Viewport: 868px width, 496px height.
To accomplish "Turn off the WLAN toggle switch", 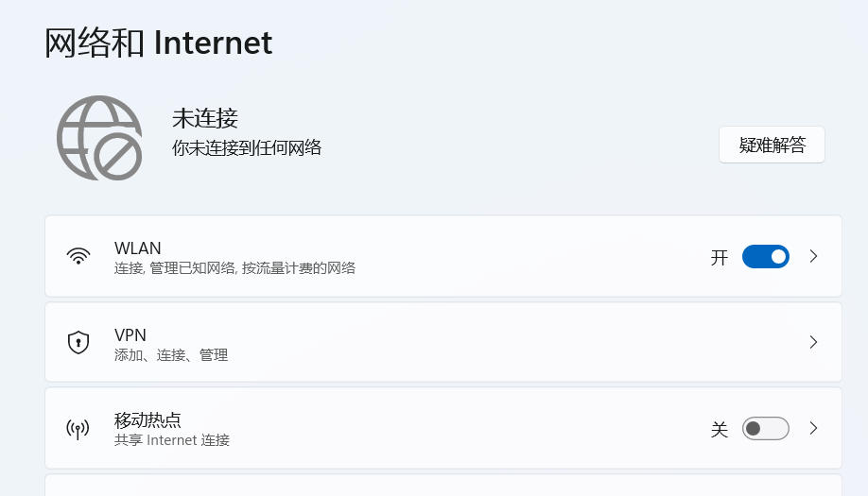I will 765,256.
